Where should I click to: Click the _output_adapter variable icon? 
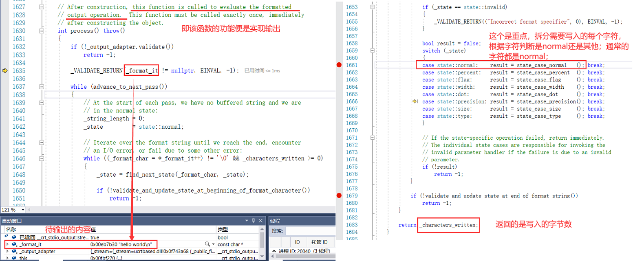point(14,252)
